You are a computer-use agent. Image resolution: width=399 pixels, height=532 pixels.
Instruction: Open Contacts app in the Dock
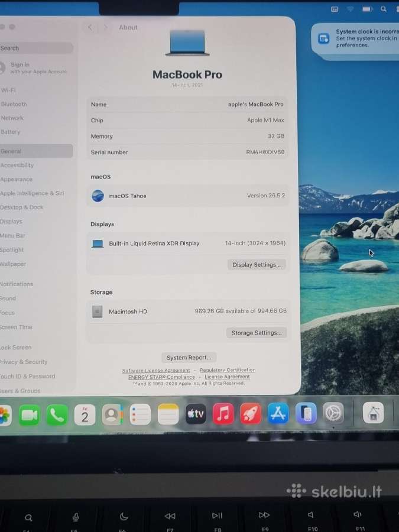(x=112, y=414)
